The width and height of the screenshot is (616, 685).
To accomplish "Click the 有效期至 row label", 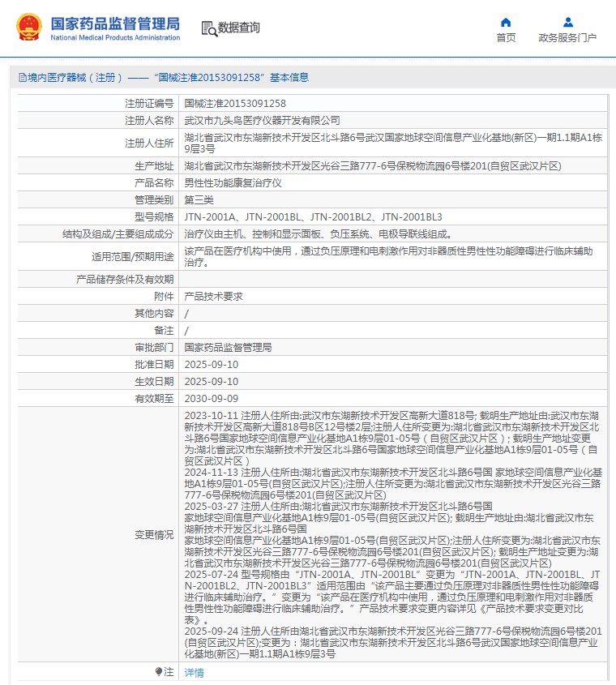I will (x=154, y=399).
